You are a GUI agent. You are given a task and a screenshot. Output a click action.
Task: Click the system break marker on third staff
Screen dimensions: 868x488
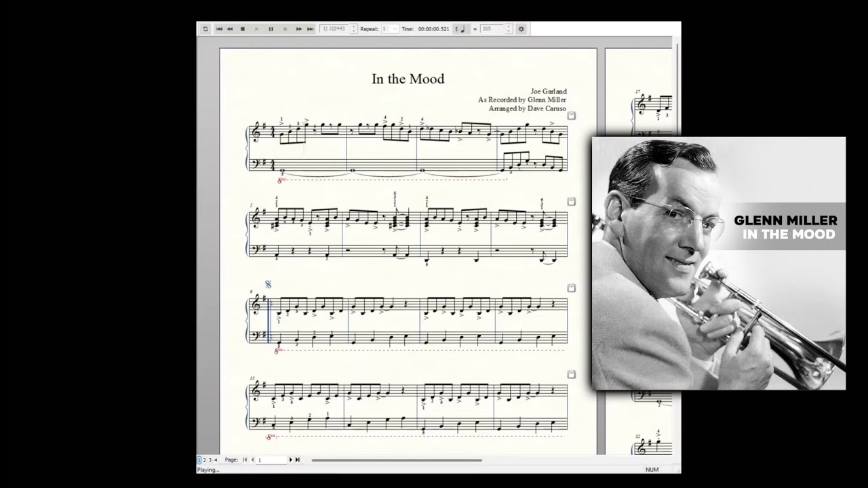point(572,287)
